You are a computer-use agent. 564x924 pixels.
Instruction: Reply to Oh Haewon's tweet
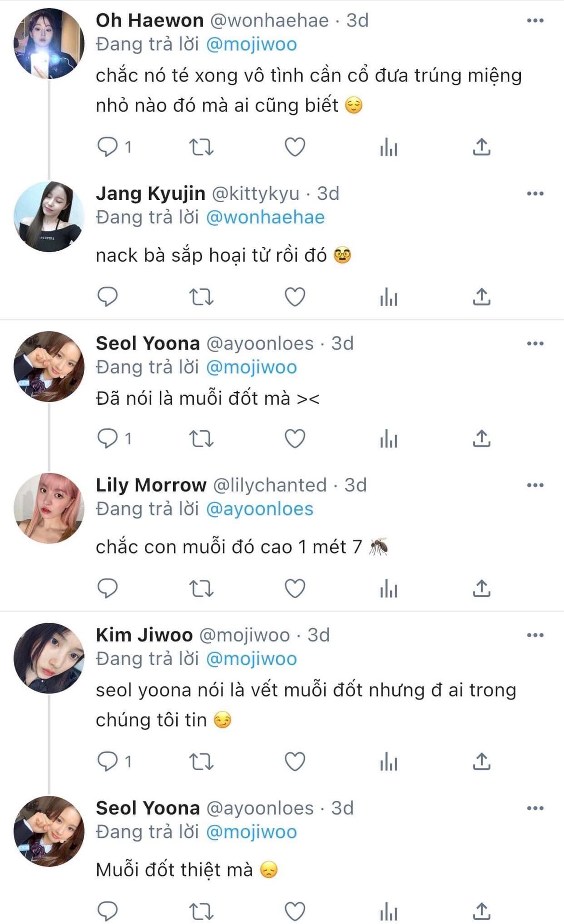[108, 147]
